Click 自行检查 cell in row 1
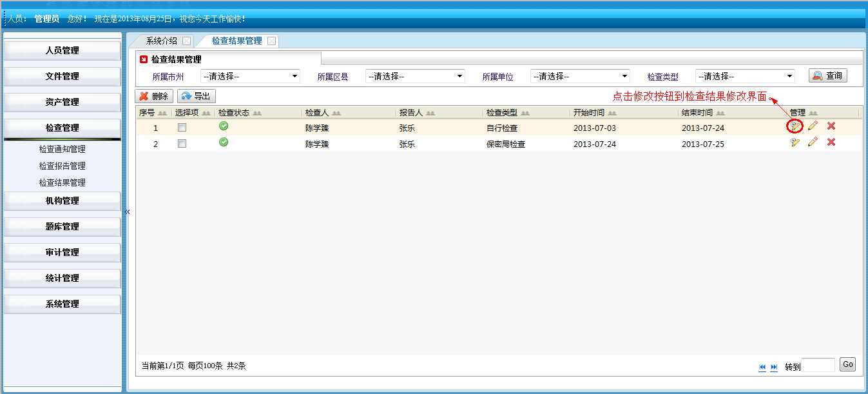This screenshot has width=868, height=394. click(502, 128)
